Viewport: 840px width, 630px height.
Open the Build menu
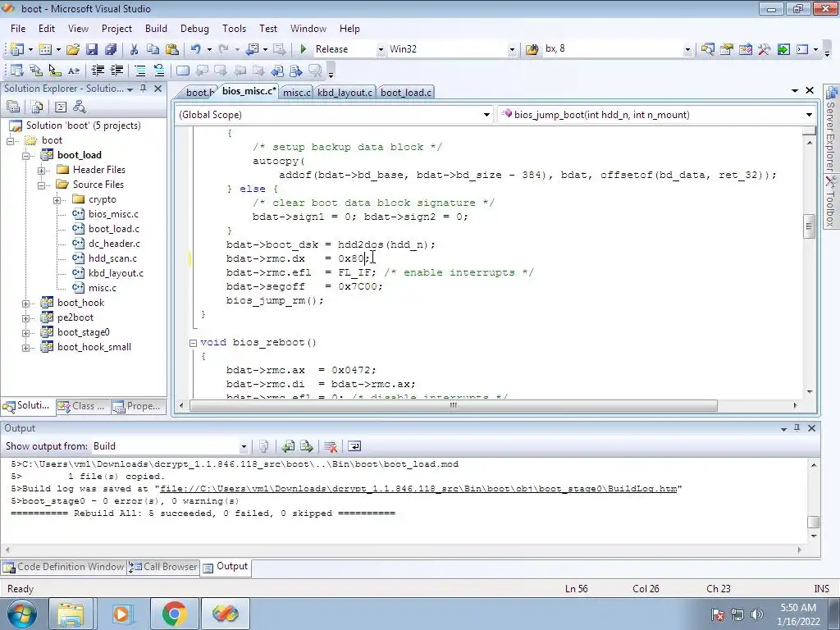[156, 29]
